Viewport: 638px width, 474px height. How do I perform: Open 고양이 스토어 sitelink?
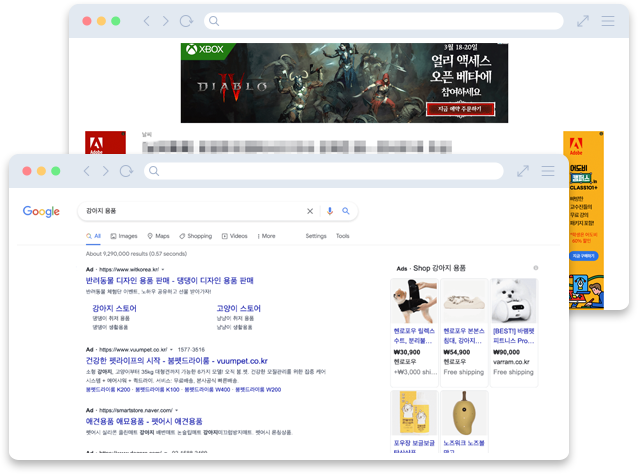pos(238,308)
